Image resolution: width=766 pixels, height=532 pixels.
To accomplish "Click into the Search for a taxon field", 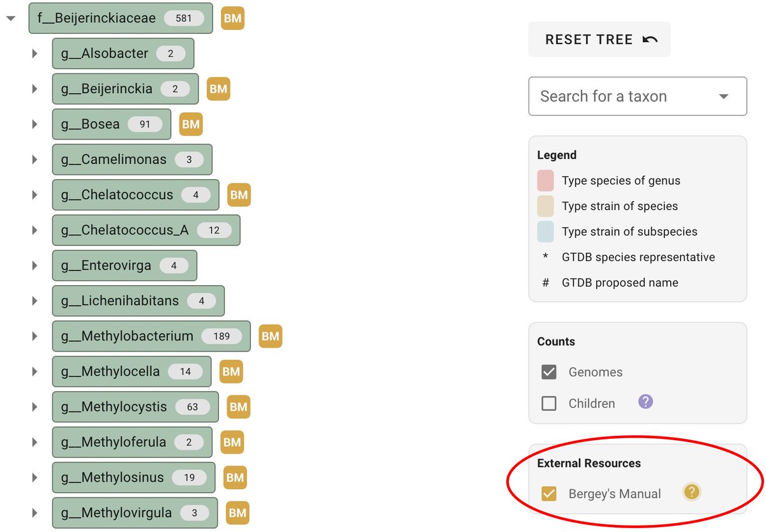I will tap(625, 96).
